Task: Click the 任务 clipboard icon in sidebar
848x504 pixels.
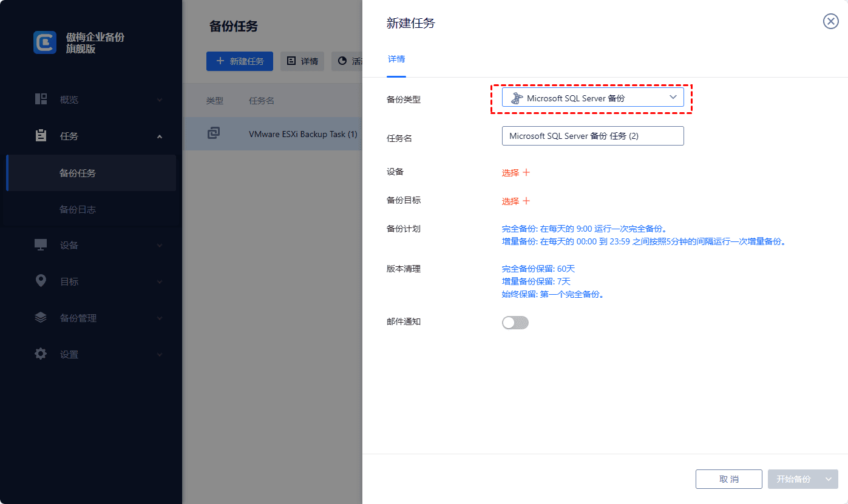Action: point(41,136)
